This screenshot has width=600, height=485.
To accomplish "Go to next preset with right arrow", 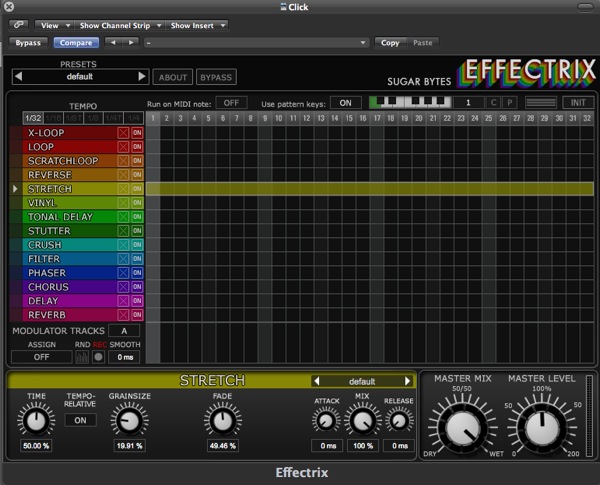I will coord(141,76).
